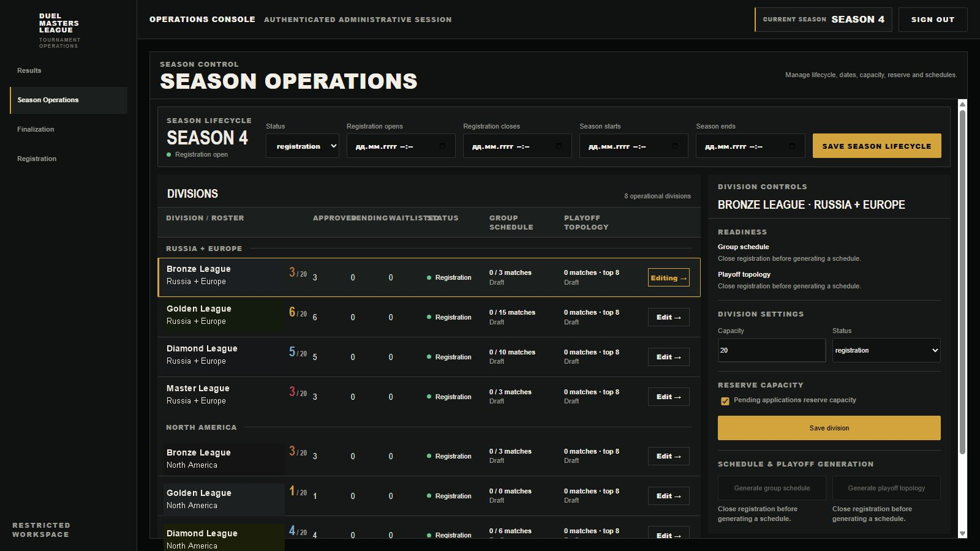Click 'Division / Roster' column header

click(x=205, y=218)
